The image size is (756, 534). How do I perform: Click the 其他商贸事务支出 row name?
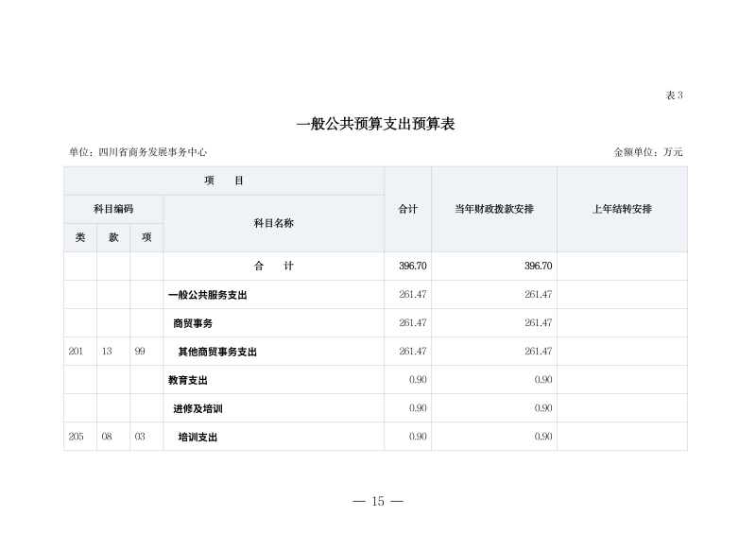[217, 352]
